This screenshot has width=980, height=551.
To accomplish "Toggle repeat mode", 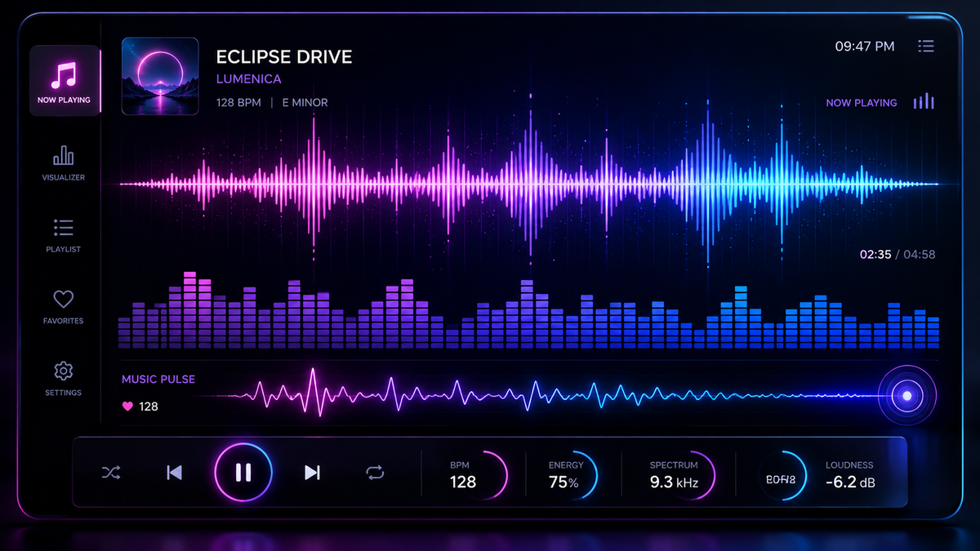I will click(x=375, y=473).
